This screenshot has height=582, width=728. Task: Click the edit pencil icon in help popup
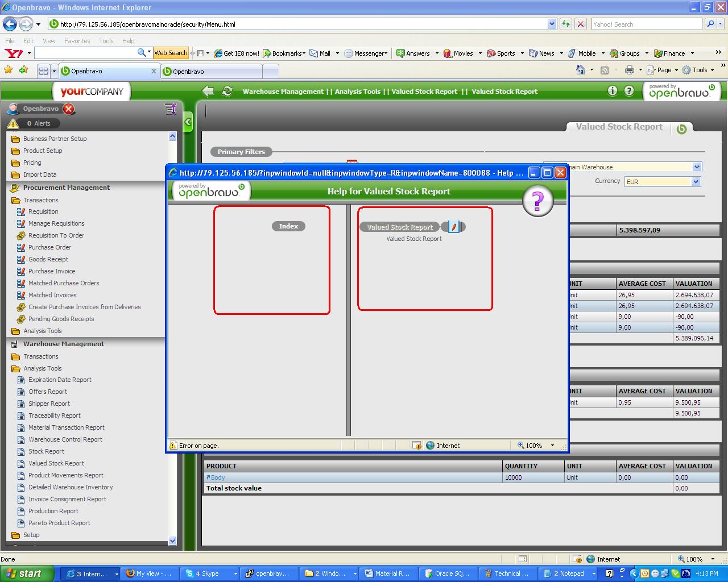coord(453,227)
